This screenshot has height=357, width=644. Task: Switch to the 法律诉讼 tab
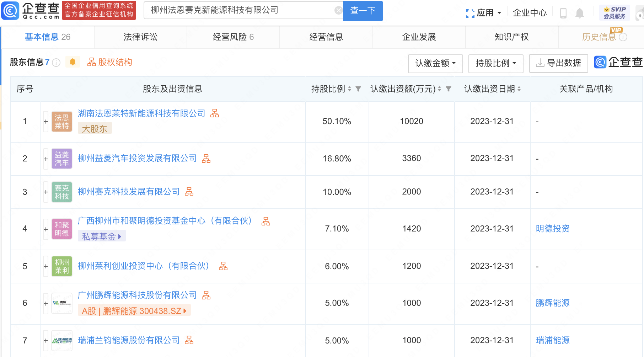(x=141, y=37)
